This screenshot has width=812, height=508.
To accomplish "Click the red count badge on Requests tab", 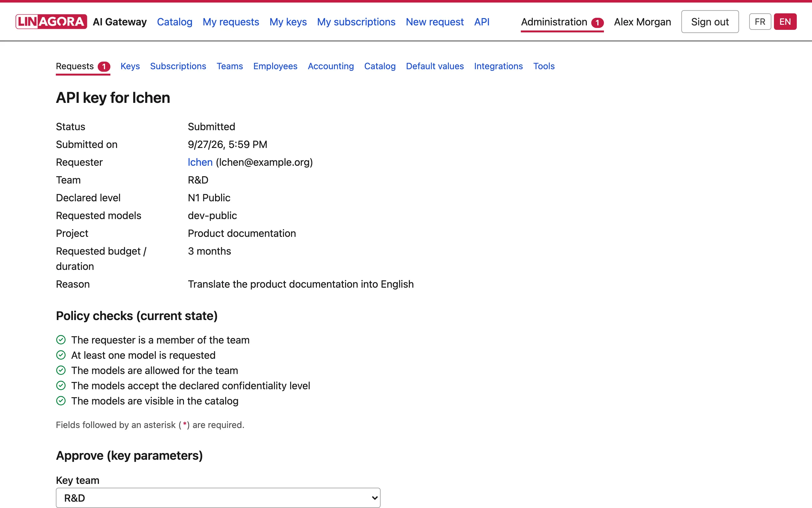I will [x=104, y=67].
